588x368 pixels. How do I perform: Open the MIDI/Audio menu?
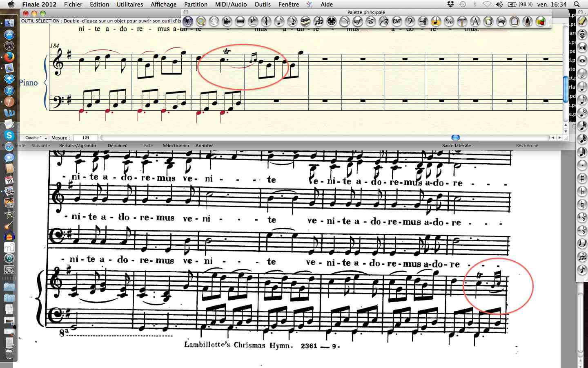tap(231, 4)
